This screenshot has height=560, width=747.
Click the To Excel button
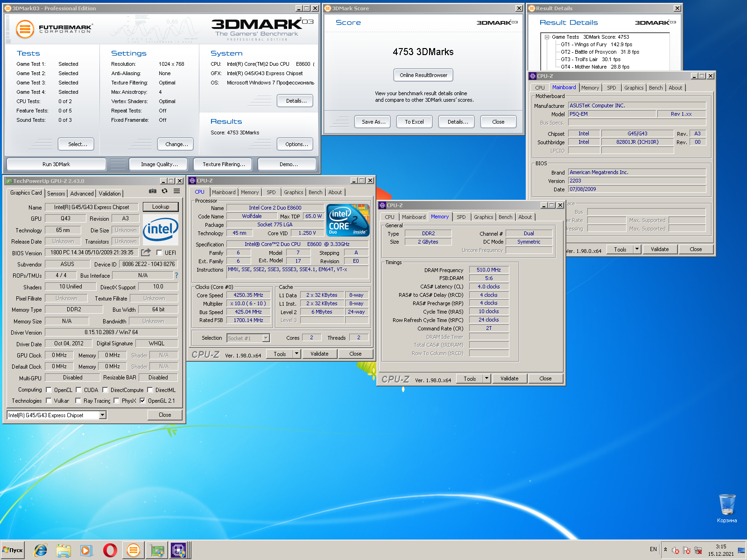(x=414, y=122)
